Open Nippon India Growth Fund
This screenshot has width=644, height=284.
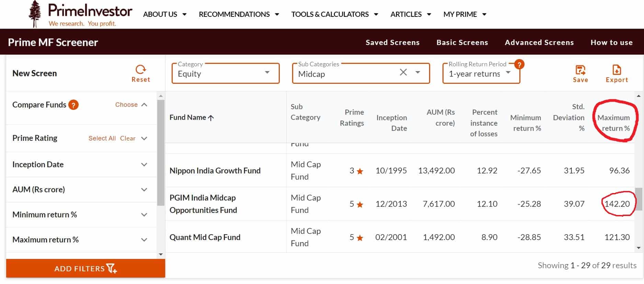tap(215, 171)
